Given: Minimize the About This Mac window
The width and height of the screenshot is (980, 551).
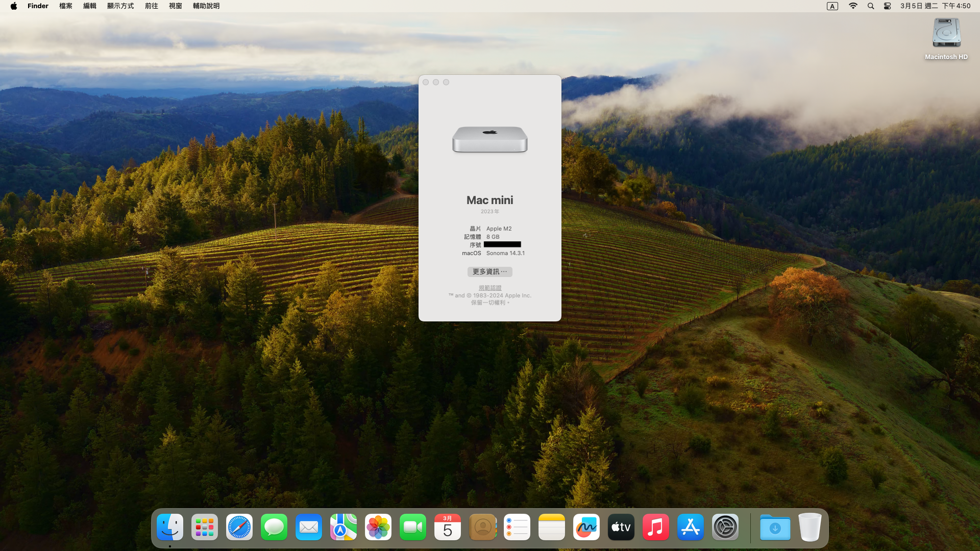Looking at the screenshot, I should tap(436, 82).
